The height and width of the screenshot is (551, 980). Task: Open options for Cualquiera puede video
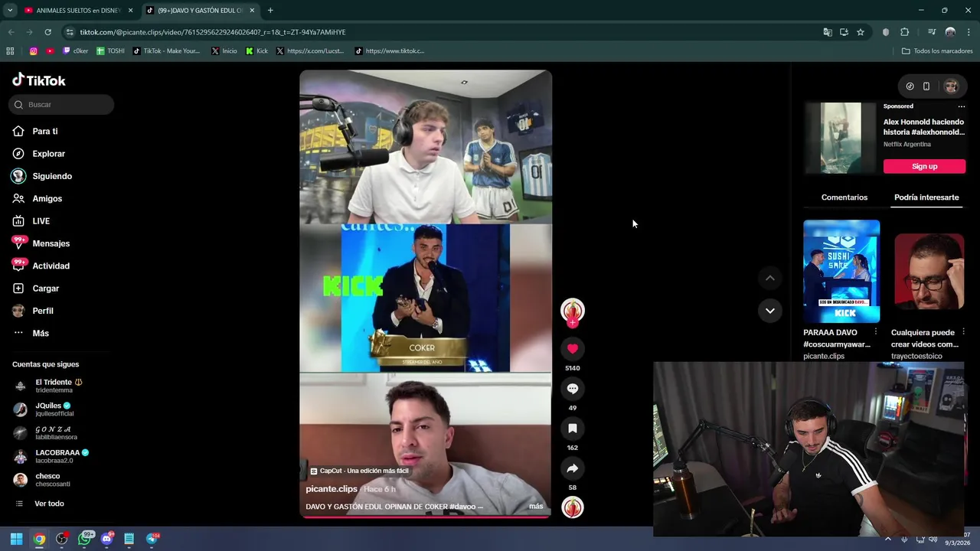click(963, 332)
